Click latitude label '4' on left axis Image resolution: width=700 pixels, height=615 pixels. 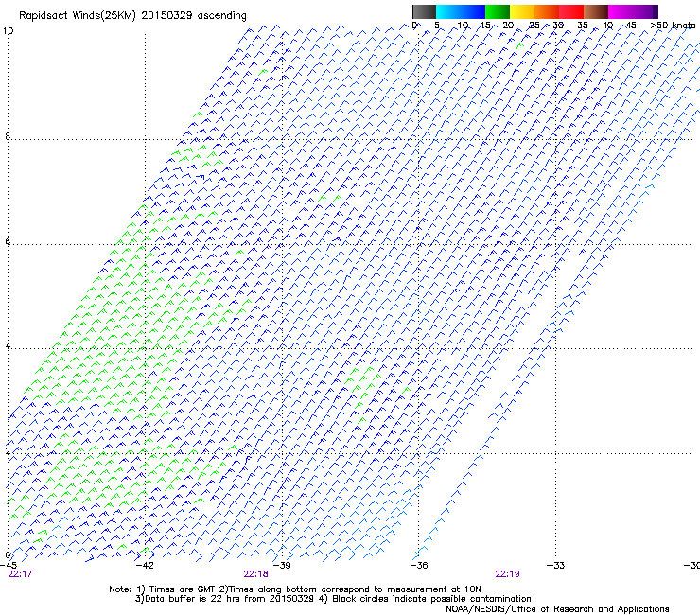click(8, 346)
